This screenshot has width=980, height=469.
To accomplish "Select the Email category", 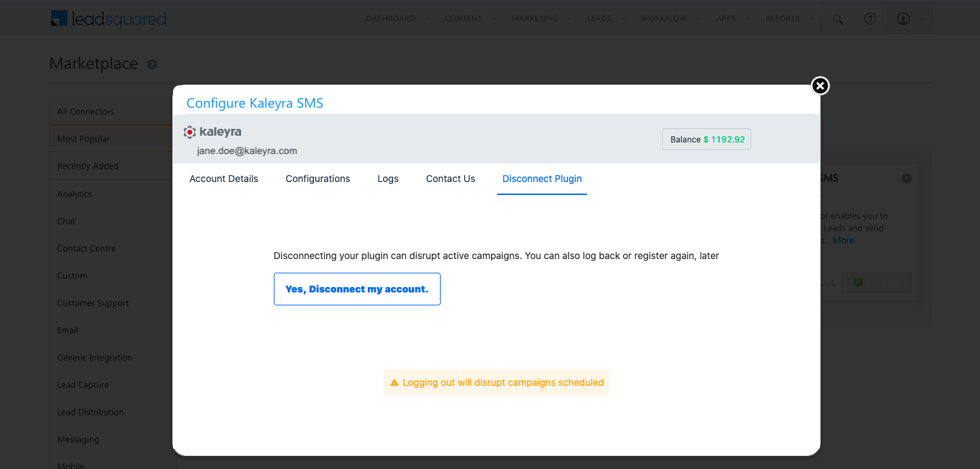I will (111, 330).
